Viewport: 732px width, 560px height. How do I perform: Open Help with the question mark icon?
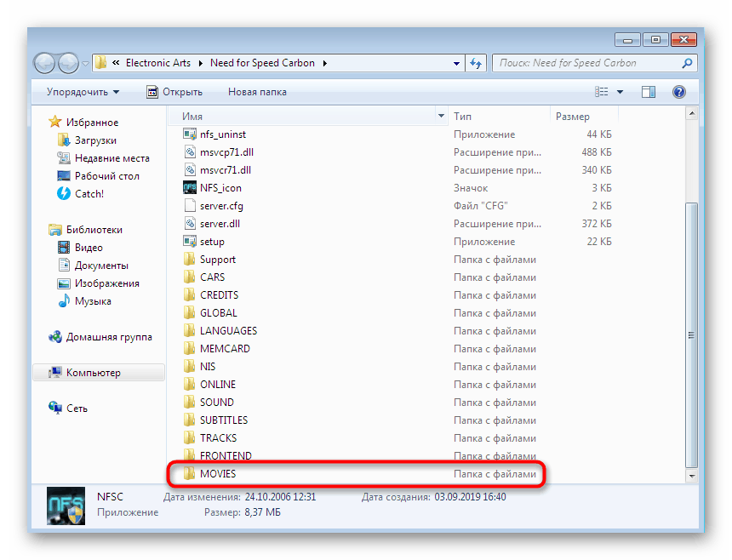pos(679,92)
